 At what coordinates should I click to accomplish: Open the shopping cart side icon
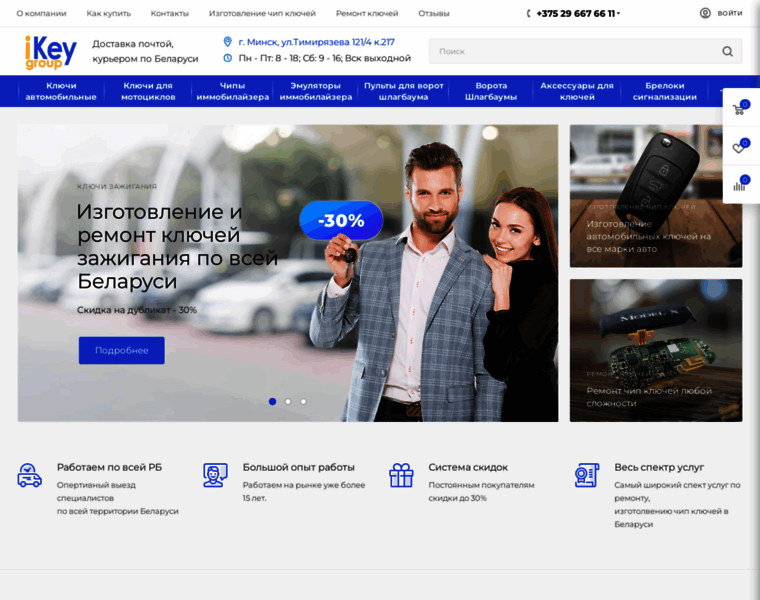click(739, 110)
